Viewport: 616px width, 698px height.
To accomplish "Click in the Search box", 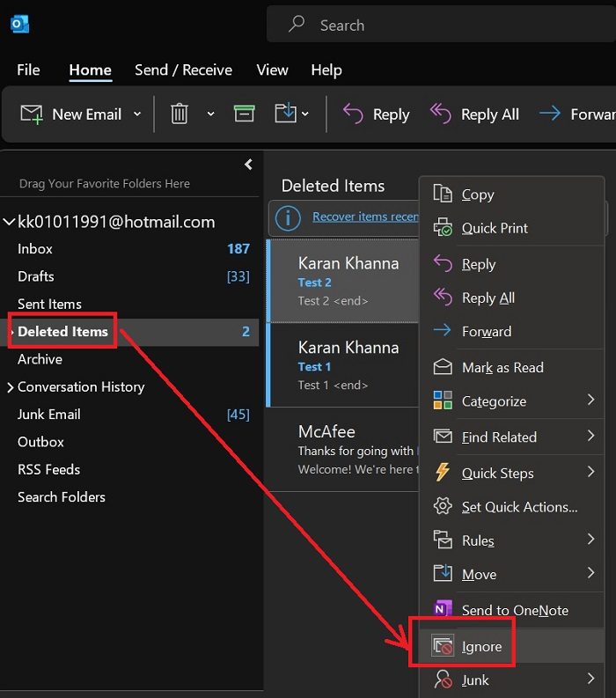I will pyautogui.click(x=440, y=26).
